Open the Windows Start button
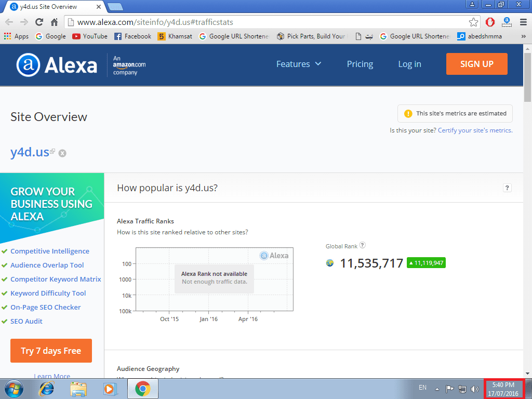This screenshot has width=532, height=399. point(14,389)
